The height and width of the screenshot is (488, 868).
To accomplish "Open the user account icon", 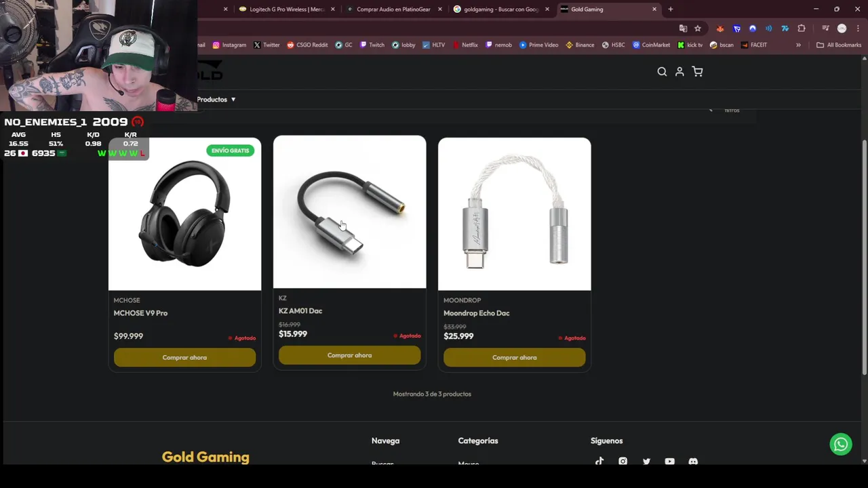I will click(x=679, y=72).
